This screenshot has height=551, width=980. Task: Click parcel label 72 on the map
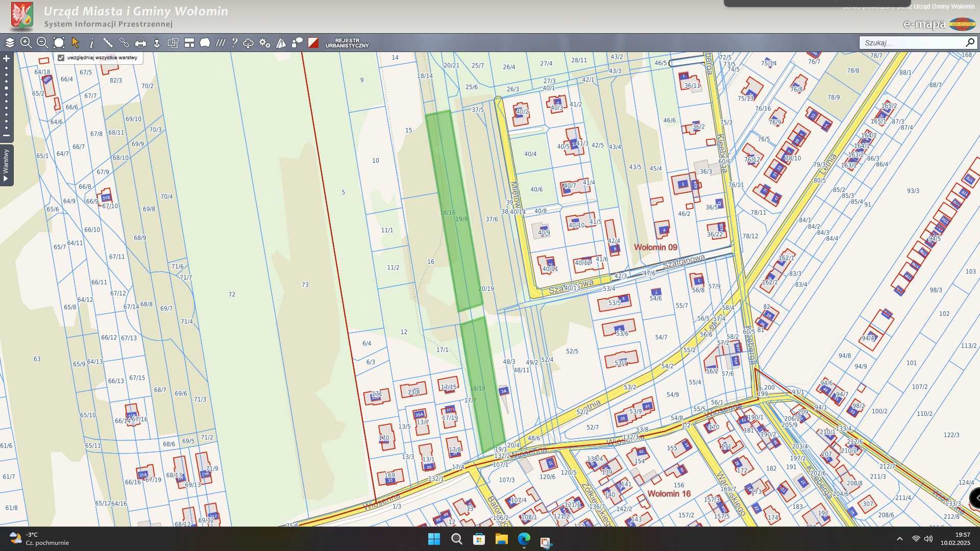click(232, 294)
